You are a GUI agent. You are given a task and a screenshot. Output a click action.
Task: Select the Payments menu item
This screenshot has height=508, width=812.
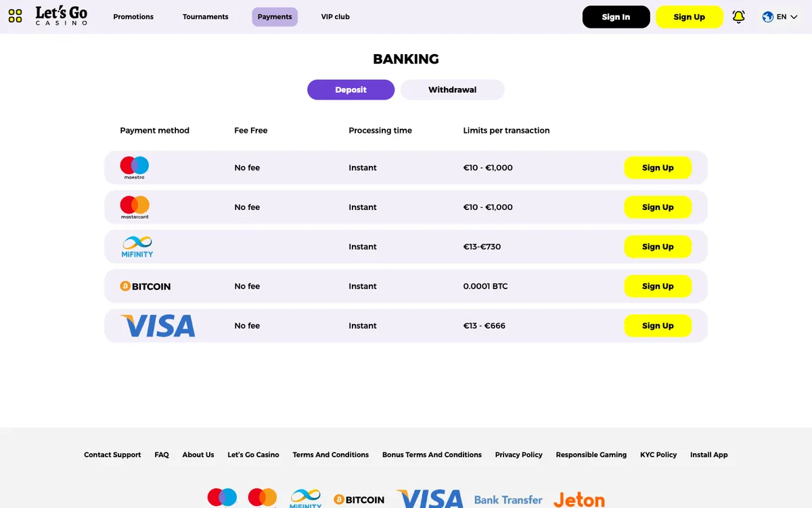click(x=275, y=17)
